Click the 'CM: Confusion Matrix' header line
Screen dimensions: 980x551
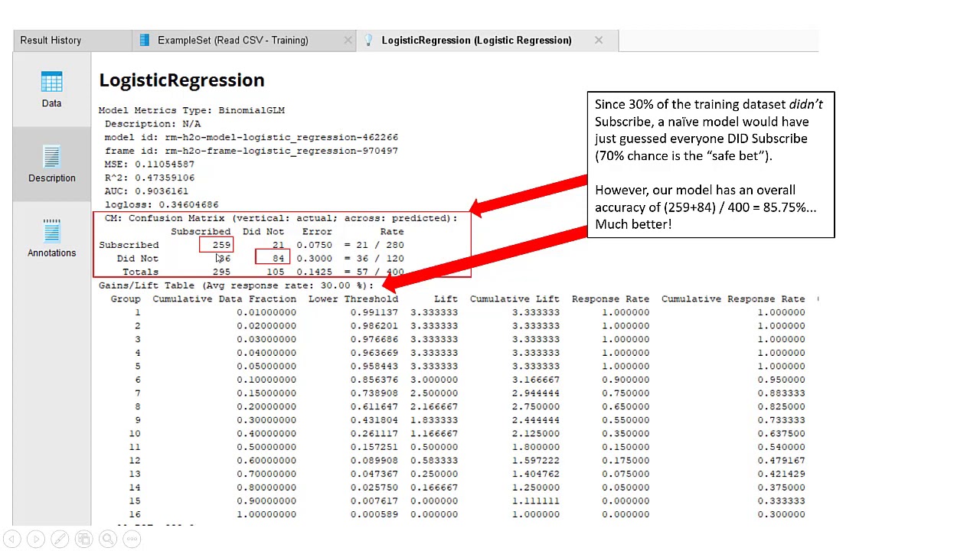[281, 218]
